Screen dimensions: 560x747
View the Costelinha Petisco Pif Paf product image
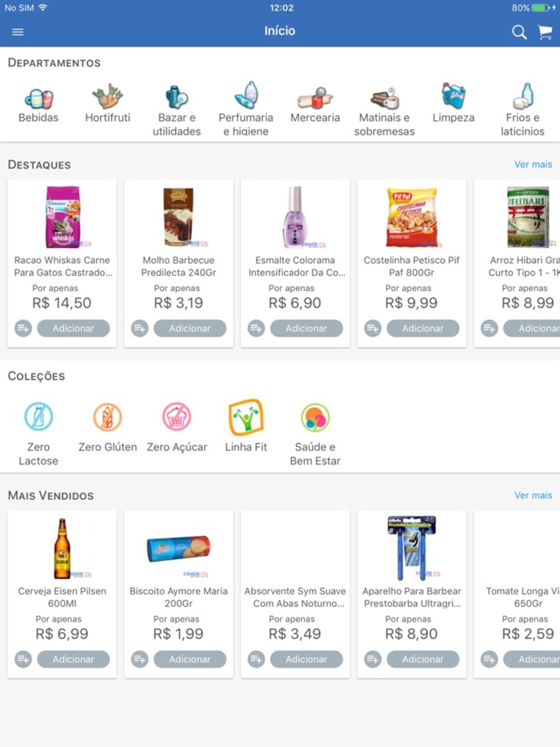click(412, 216)
